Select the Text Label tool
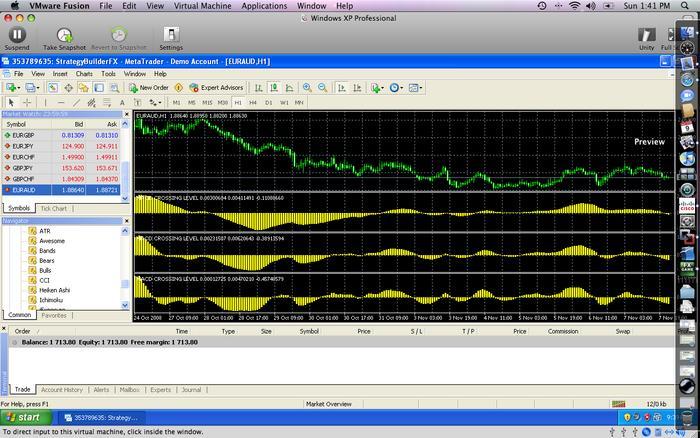This screenshot has width=700, height=438. (x=137, y=103)
